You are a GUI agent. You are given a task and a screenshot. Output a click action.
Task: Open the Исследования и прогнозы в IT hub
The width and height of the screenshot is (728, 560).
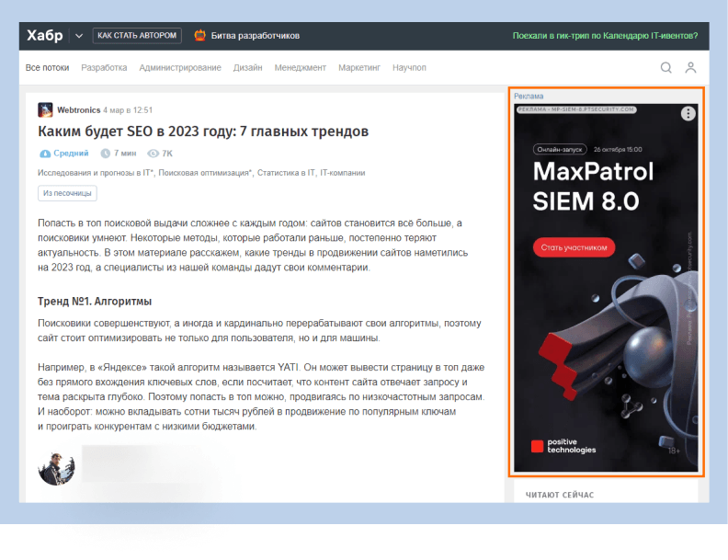[96, 173]
